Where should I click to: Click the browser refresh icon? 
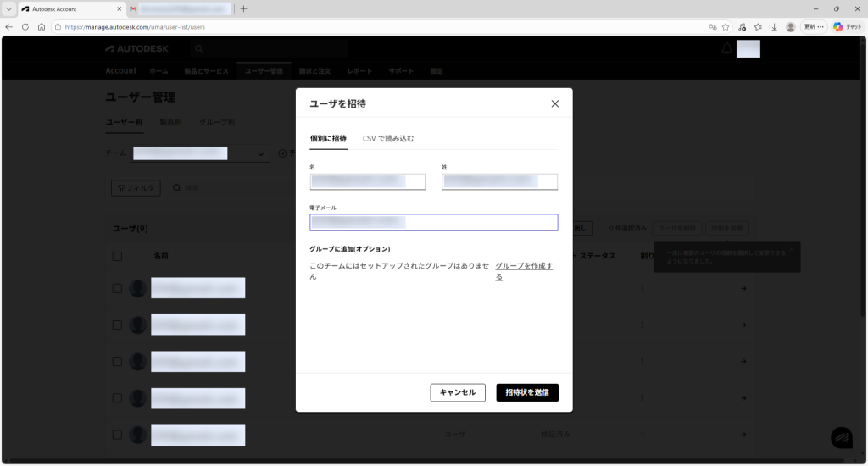click(x=25, y=26)
